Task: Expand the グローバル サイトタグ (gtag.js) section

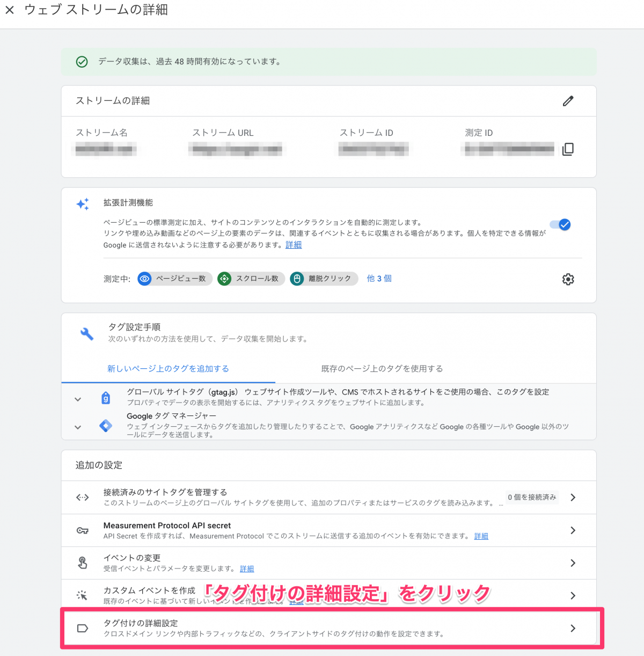Action: (x=78, y=399)
